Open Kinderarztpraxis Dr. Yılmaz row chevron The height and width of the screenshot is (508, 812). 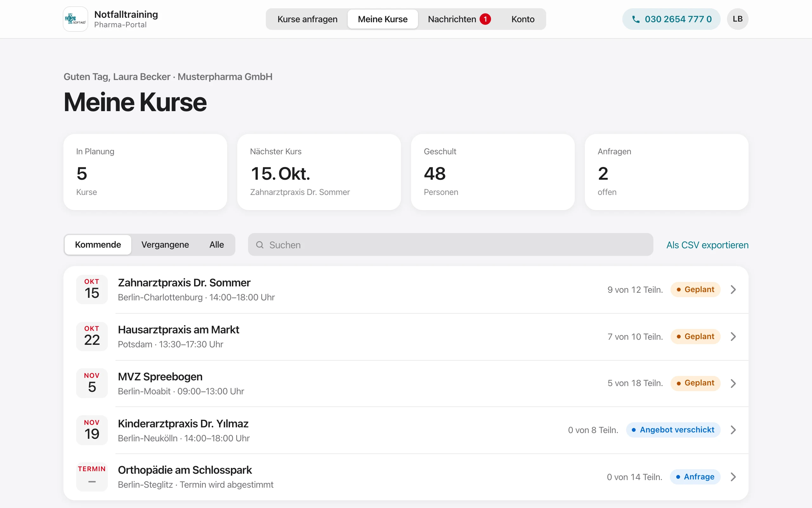coord(733,430)
